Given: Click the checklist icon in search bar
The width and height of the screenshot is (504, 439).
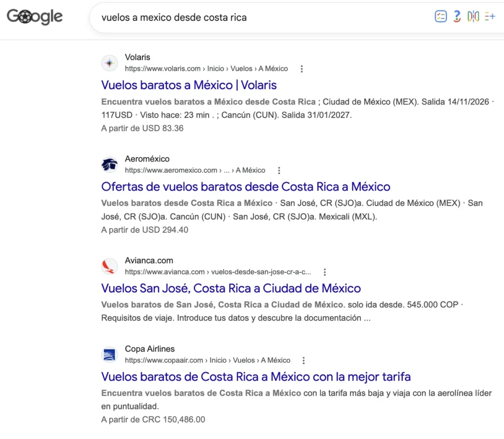Looking at the screenshot, I should click(441, 16).
